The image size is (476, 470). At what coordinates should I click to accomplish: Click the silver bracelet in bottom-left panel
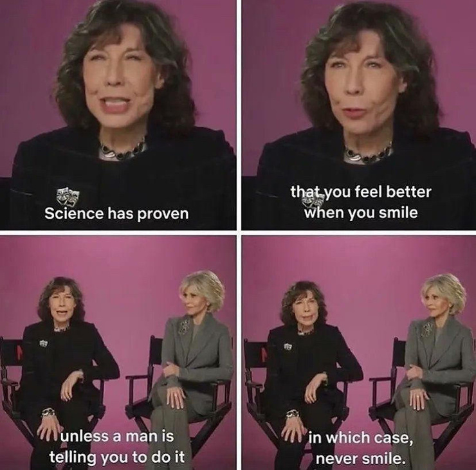click(48, 412)
